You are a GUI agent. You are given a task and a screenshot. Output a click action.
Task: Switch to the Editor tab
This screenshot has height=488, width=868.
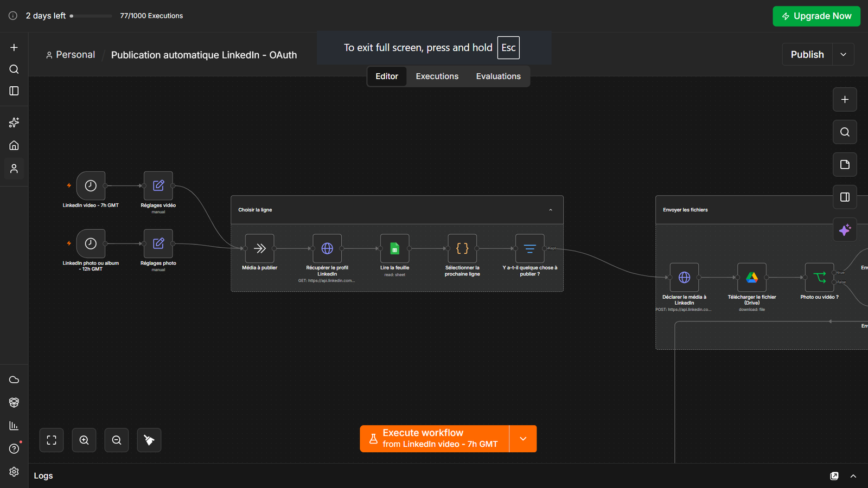point(387,76)
